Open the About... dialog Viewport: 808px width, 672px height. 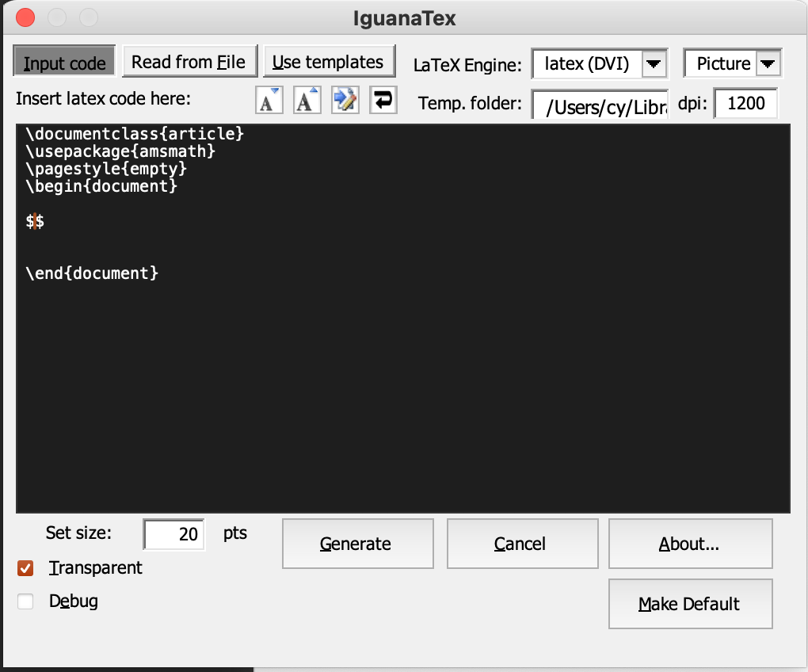689,544
